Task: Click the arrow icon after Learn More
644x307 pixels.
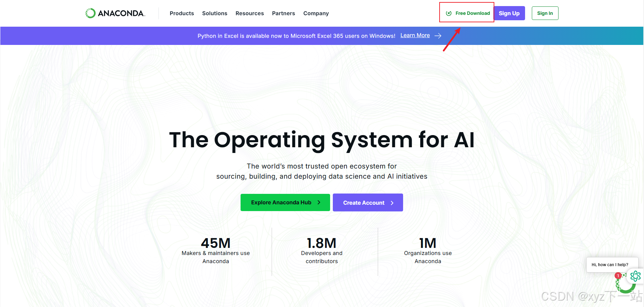Action: (x=438, y=36)
